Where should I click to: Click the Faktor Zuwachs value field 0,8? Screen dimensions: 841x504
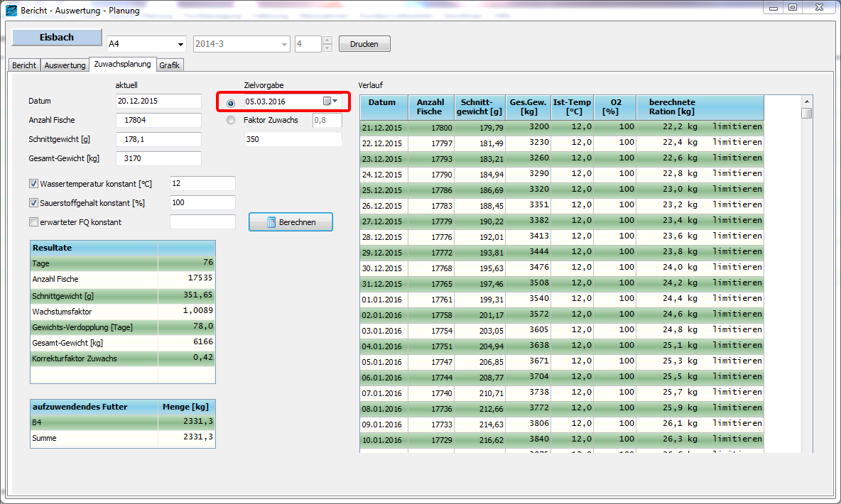coord(327,120)
